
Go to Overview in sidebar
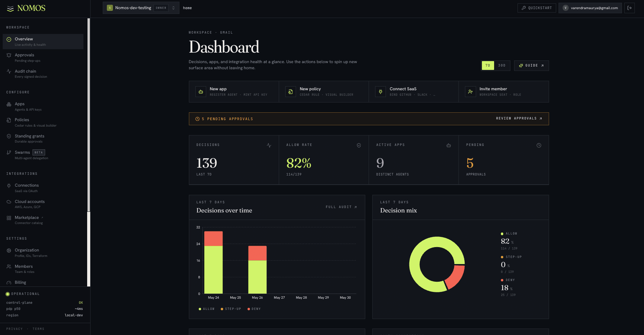point(43,41)
